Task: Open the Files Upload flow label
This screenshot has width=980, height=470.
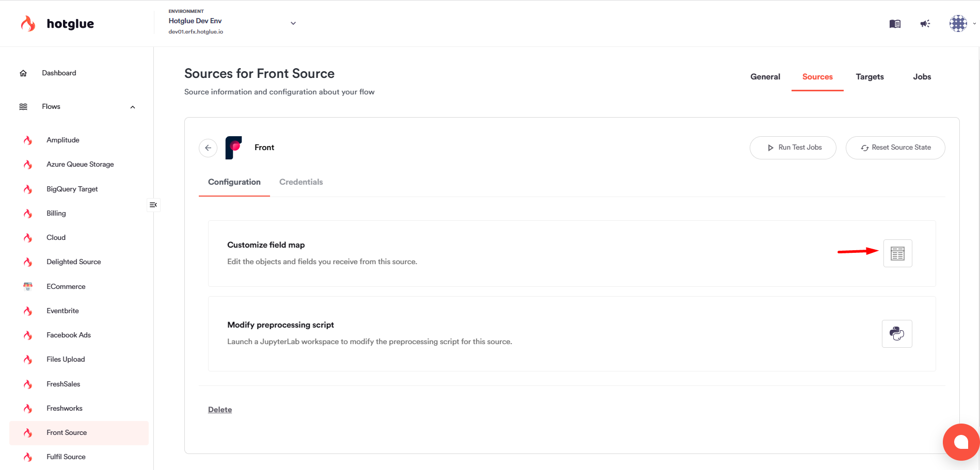Action: tap(66, 360)
